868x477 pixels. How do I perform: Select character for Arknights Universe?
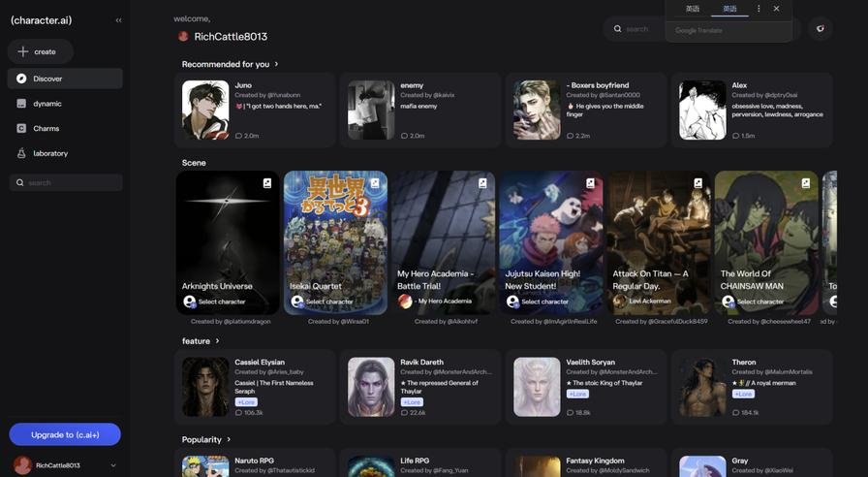click(215, 302)
